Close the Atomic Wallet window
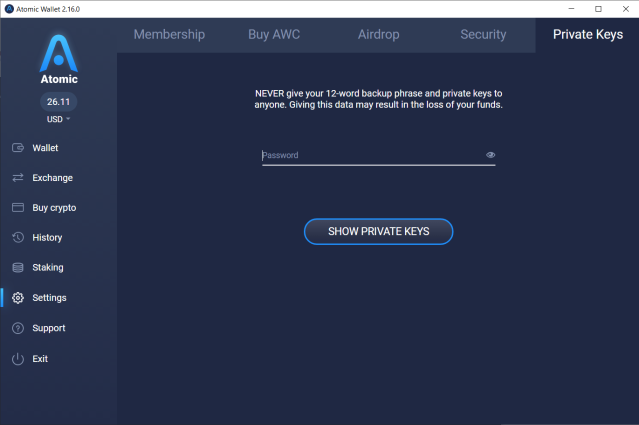This screenshot has height=425, width=639. coord(626,9)
